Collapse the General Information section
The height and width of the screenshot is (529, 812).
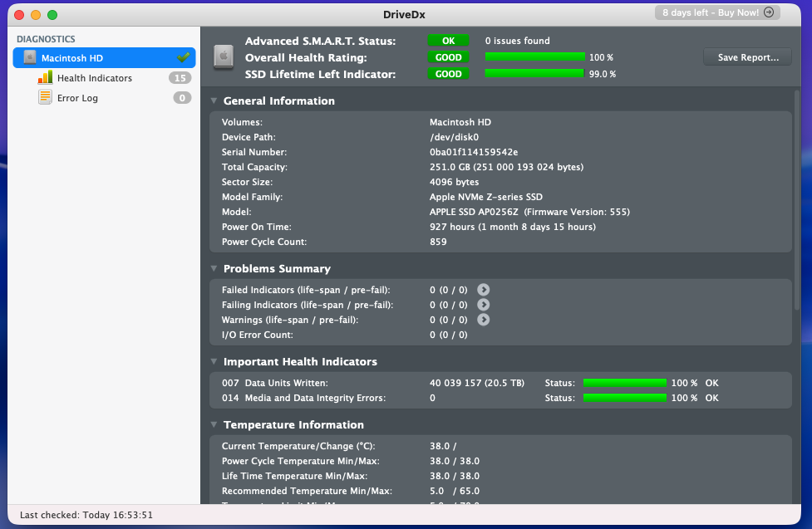[x=214, y=101]
